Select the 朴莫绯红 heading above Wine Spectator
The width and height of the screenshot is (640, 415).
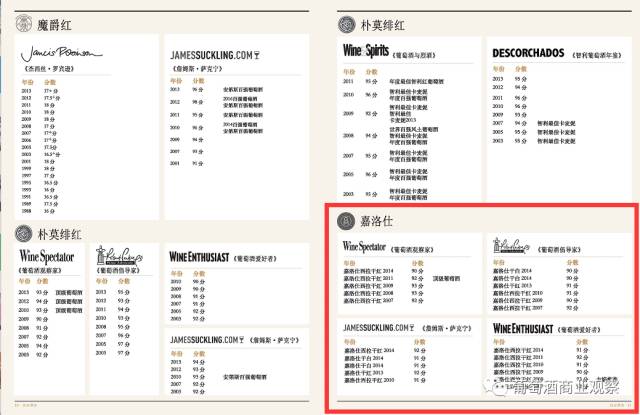coord(60,234)
